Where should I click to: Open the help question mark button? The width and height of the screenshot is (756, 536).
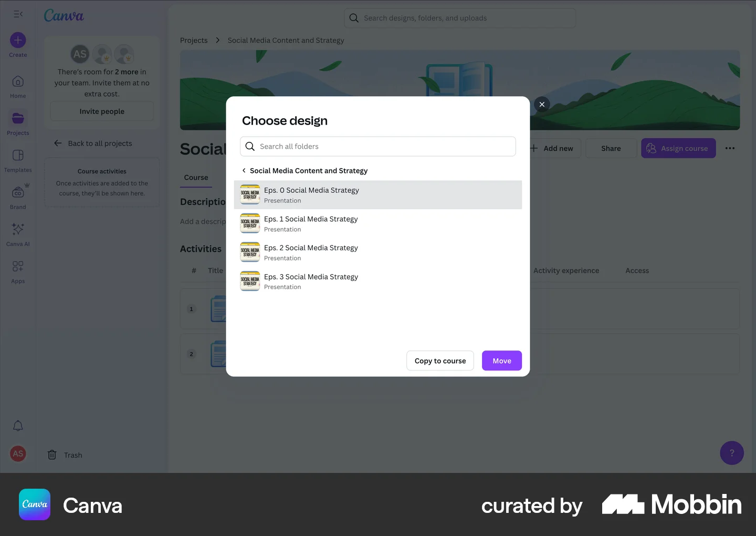(732, 453)
